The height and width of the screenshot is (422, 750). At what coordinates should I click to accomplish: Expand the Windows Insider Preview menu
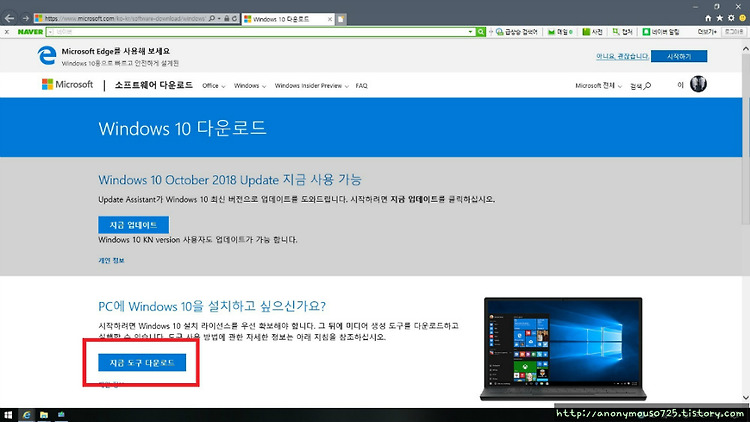pyautogui.click(x=311, y=86)
